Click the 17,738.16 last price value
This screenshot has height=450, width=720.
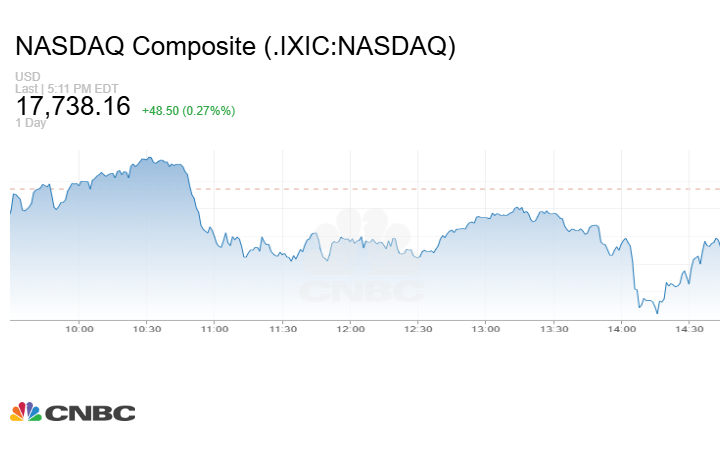(73, 106)
